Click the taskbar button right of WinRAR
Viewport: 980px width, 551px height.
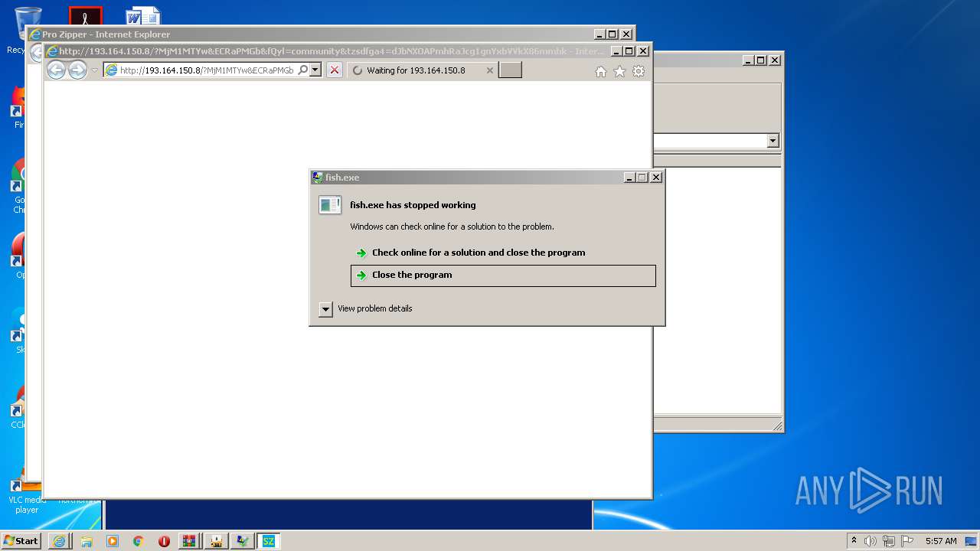click(216, 541)
